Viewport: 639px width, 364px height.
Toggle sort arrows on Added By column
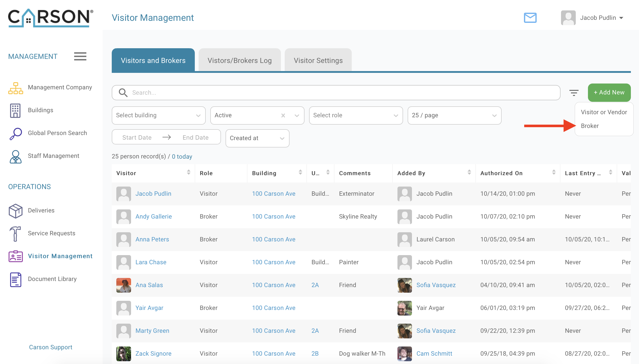coord(469,172)
